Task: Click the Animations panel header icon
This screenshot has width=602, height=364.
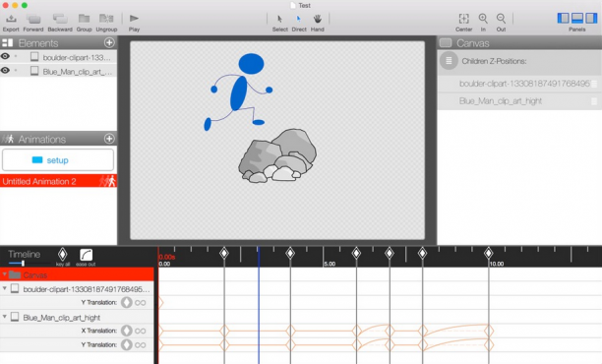Action: coord(8,139)
